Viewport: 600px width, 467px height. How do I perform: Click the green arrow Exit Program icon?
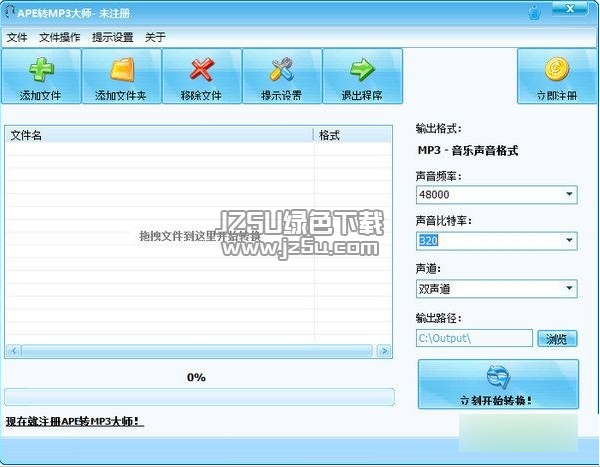pyautogui.click(x=362, y=69)
